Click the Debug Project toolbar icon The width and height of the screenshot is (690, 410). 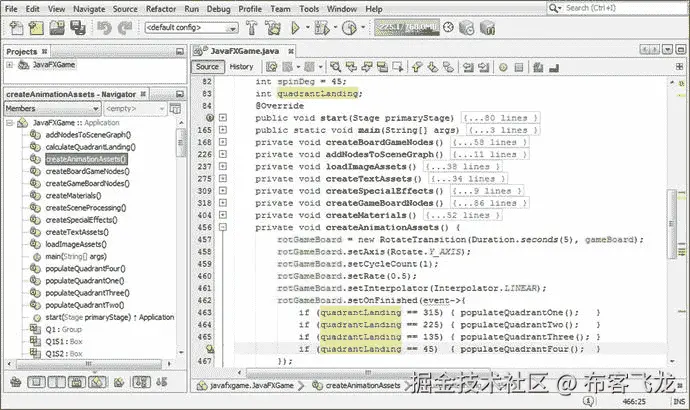(x=322, y=28)
